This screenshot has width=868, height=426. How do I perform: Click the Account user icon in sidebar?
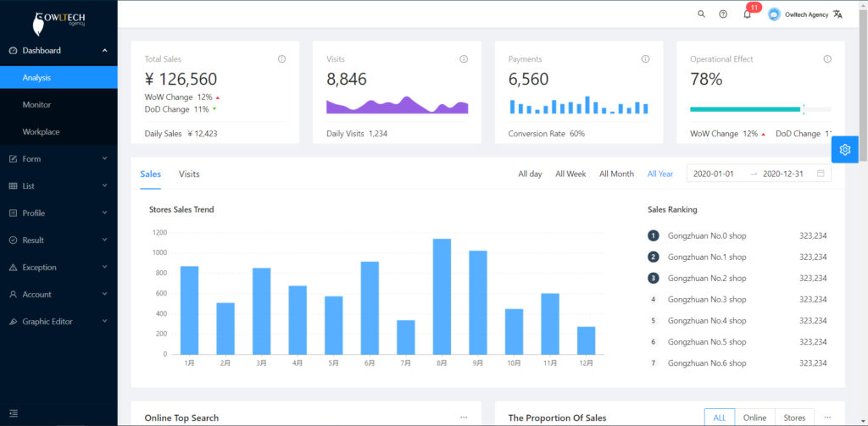pos(14,295)
